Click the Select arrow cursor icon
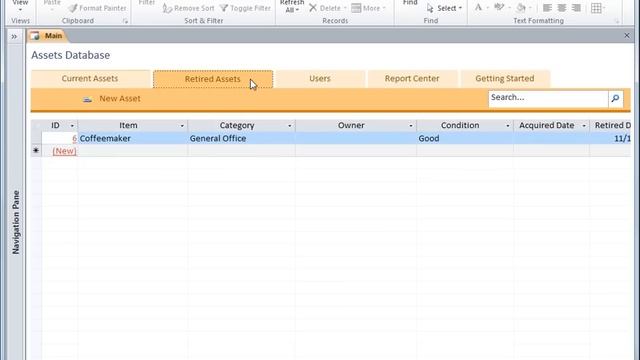 [430, 8]
